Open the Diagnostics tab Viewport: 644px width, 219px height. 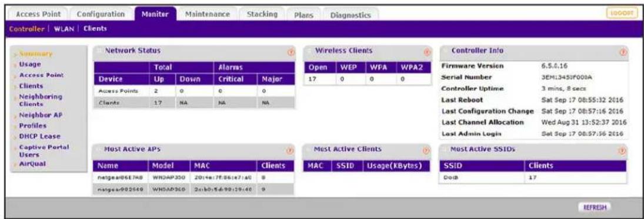pos(351,15)
